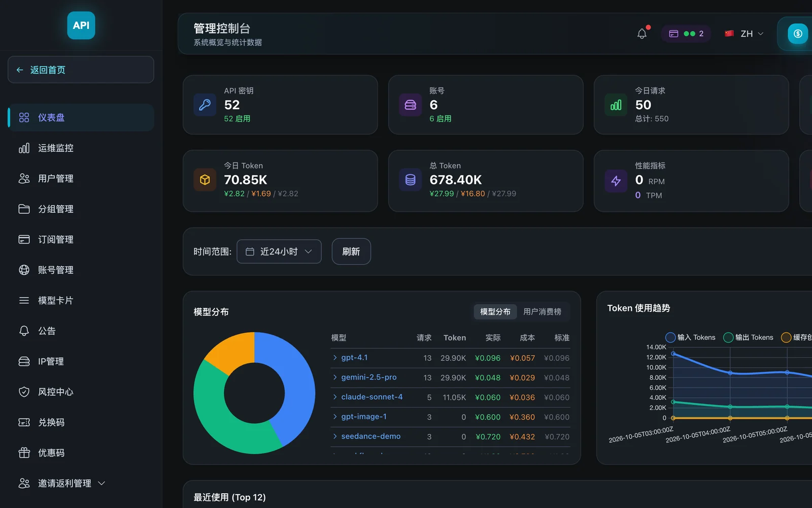Viewport: 812px width, 508px height.
Task: Click the 订阅管理 card icon
Action: (x=24, y=239)
